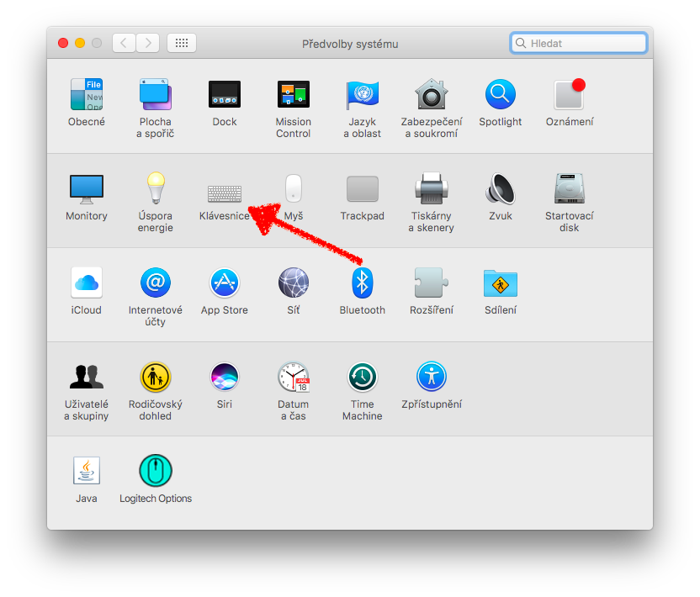Viewport: 700px width, 597px height.
Task: Show all preferences grid button
Action: [x=181, y=43]
